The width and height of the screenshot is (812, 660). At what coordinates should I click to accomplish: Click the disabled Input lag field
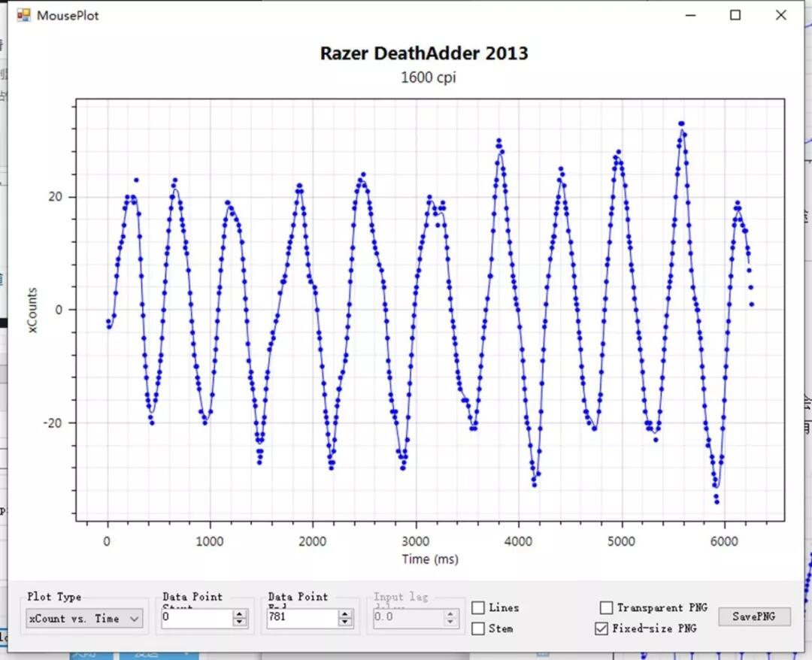408,618
